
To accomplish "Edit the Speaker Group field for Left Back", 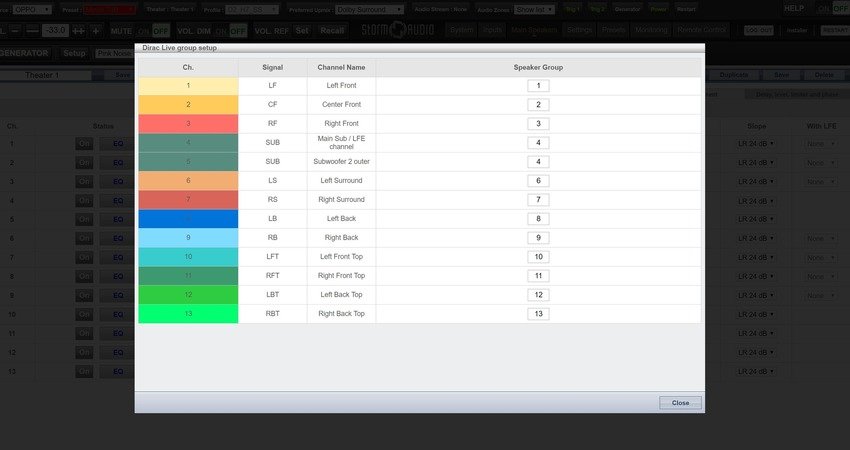I will [538, 218].
